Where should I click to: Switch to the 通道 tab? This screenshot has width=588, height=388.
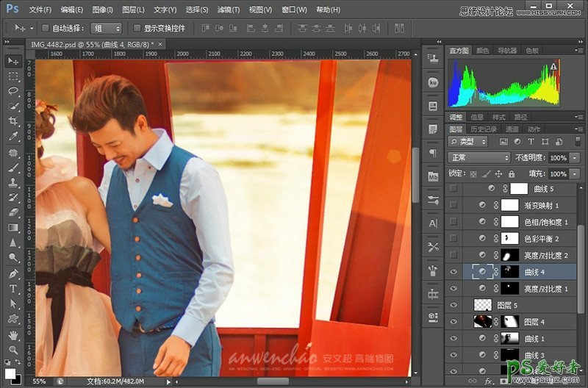point(512,129)
